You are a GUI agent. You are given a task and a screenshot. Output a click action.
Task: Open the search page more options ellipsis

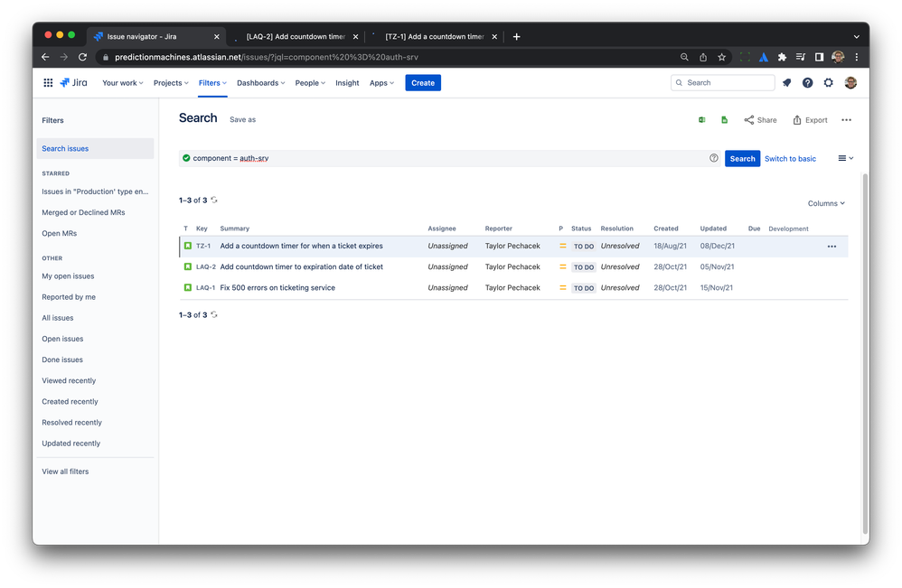(x=846, y=120)
